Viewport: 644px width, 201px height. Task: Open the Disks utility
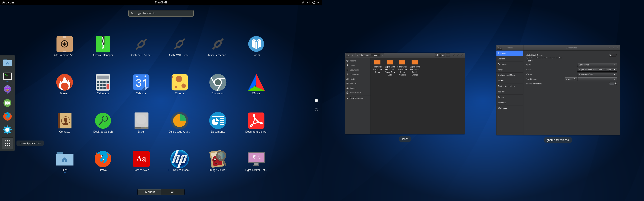click(141, 123)
